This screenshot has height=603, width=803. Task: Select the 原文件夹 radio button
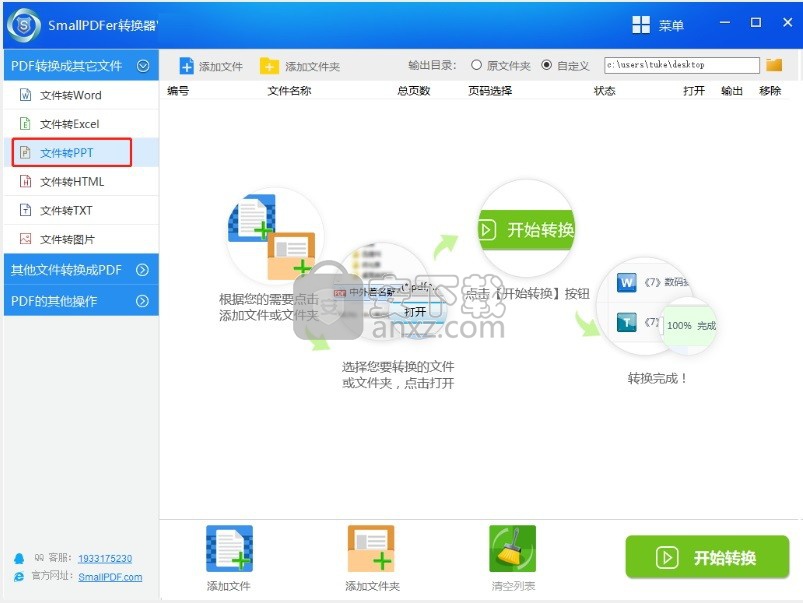click(x=476, y=65)
